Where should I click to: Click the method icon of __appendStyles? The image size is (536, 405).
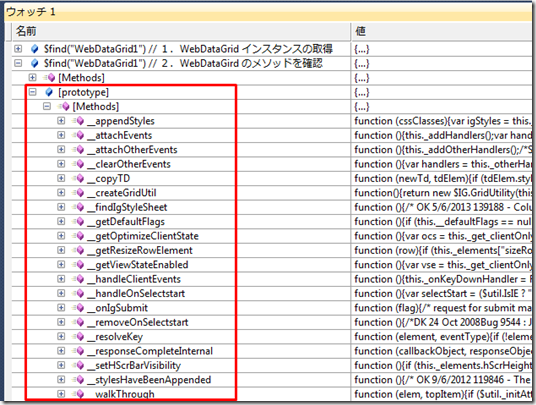click(x=78, y=121)
